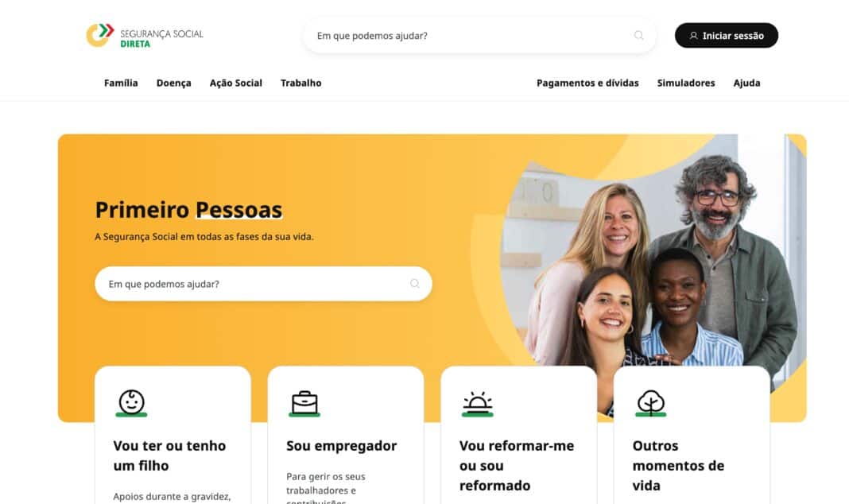Open the Simuladores menu item
The image size is (849, 504).
pyautogui.click(x=686, y=83)
